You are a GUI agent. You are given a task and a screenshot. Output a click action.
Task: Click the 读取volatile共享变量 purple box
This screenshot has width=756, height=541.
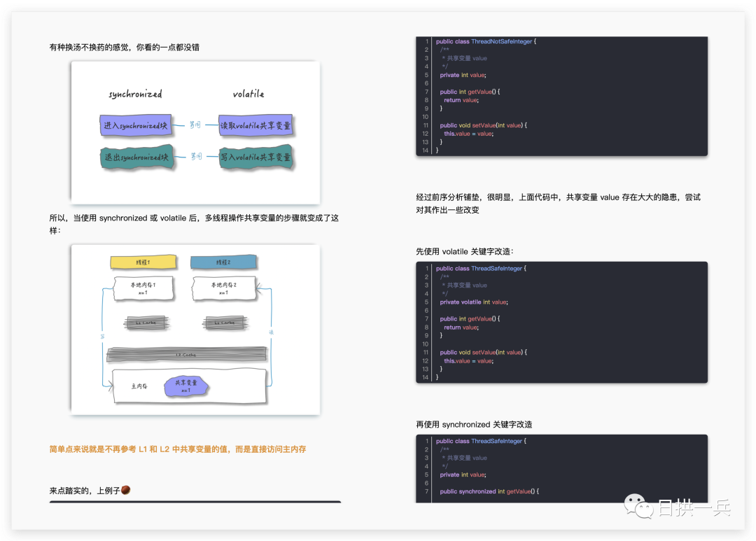tap(255, 125)
